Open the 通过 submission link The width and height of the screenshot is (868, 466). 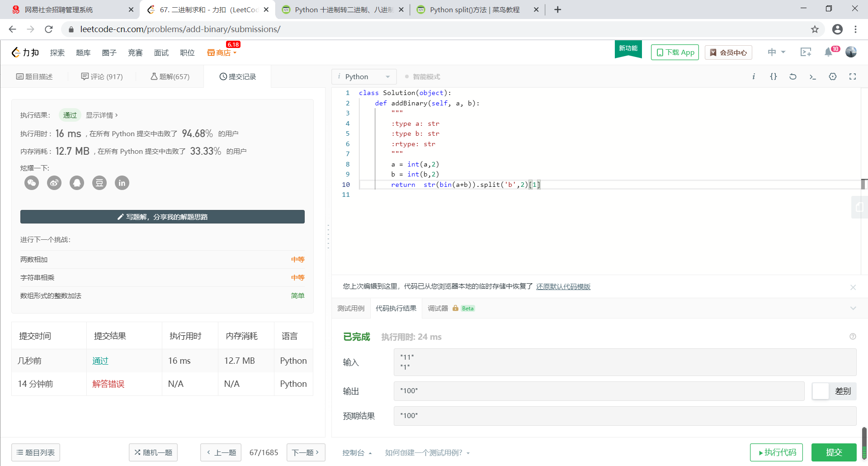pyautogui.click(x=100, y=361)
